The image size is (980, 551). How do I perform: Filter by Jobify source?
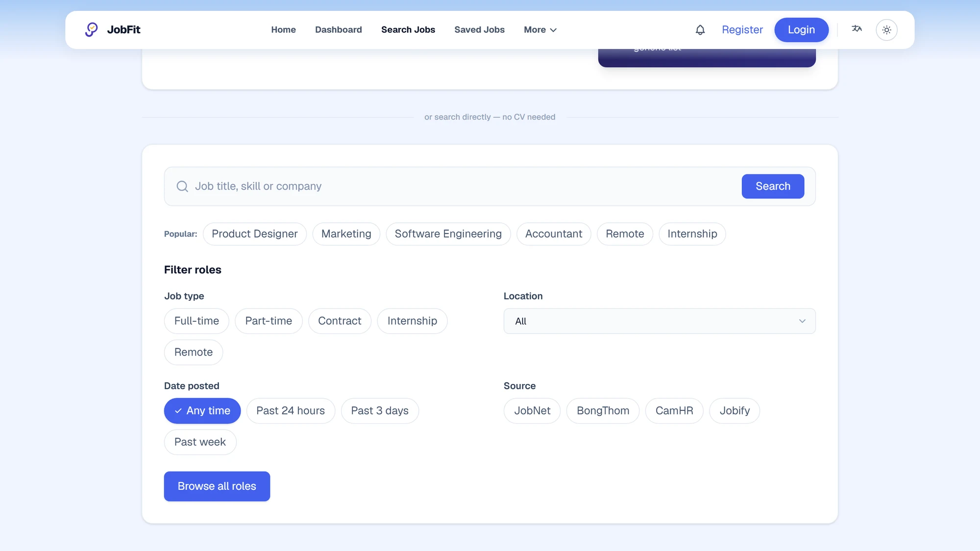click(x=735, y=411)
